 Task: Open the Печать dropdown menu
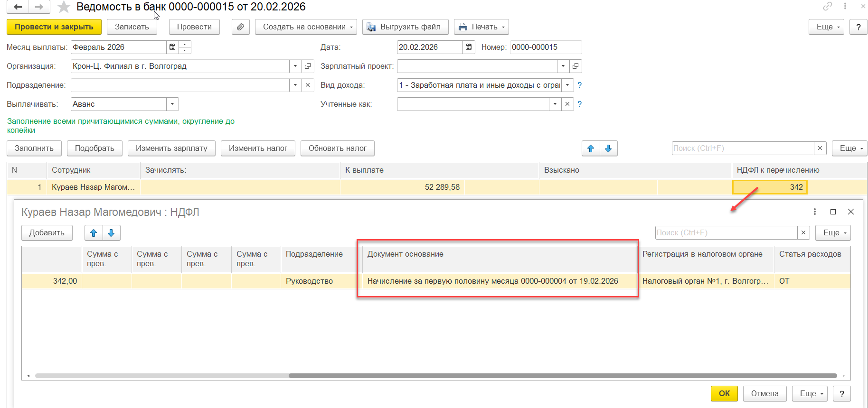point(481,27)
